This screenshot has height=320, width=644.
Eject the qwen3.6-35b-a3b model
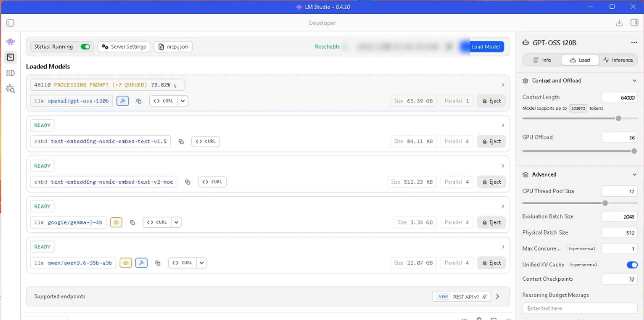click(491, 263)
